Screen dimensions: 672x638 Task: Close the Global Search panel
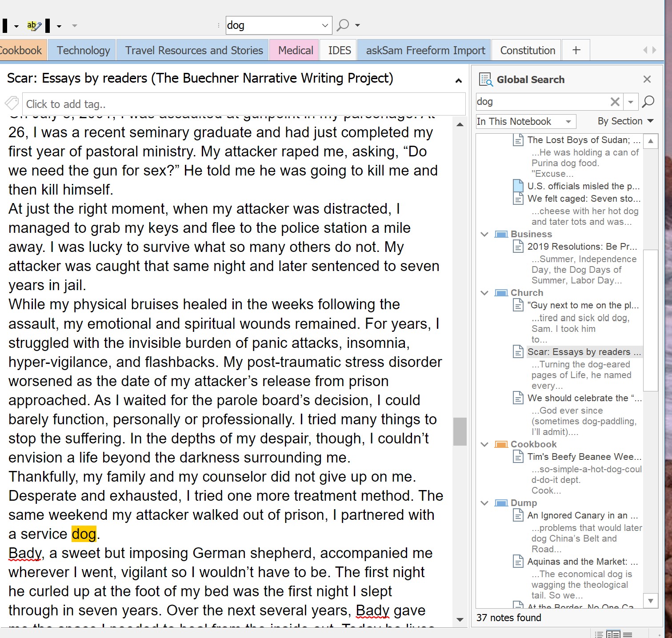(x=647, y=80)
